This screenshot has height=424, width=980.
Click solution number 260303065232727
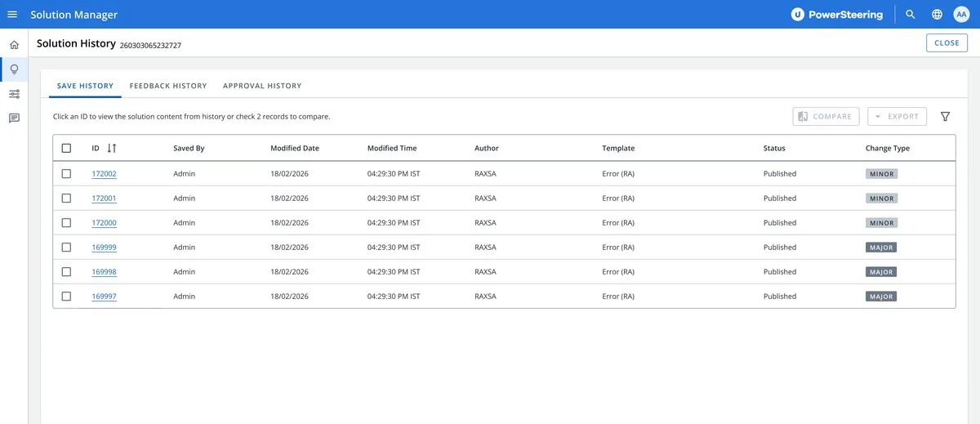[150, 46]
